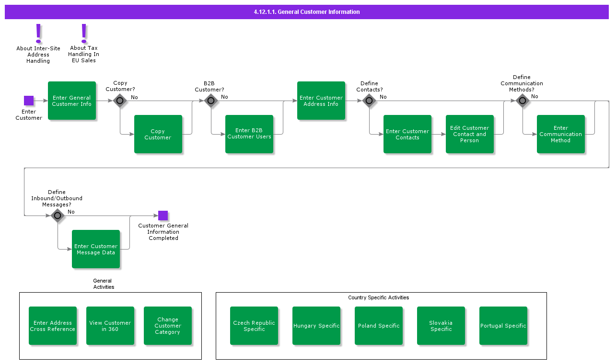
Task: Open the Change Customer Category activity
Action: pos(168,326)
